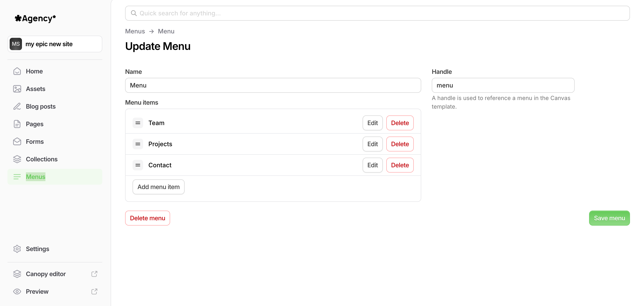Click the Forms envelope icon

pyautogui.click(x=17, y=142)
